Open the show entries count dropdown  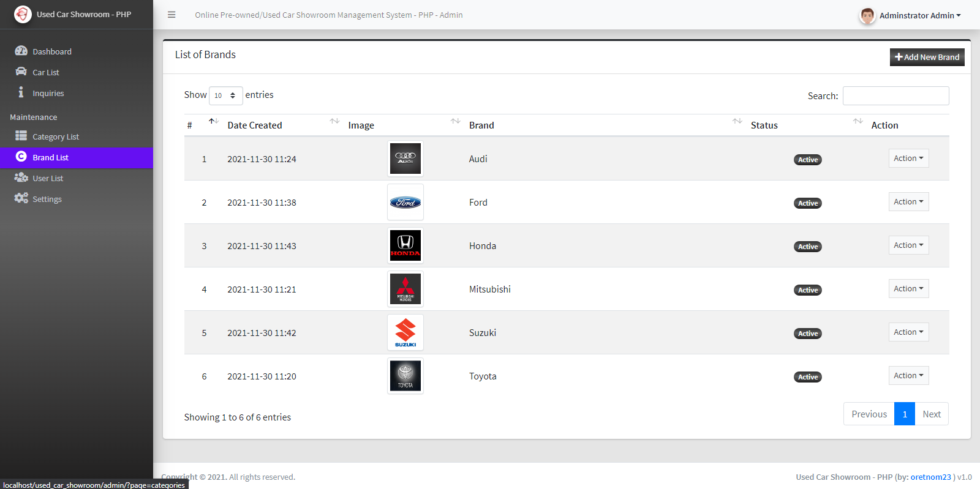225,95
